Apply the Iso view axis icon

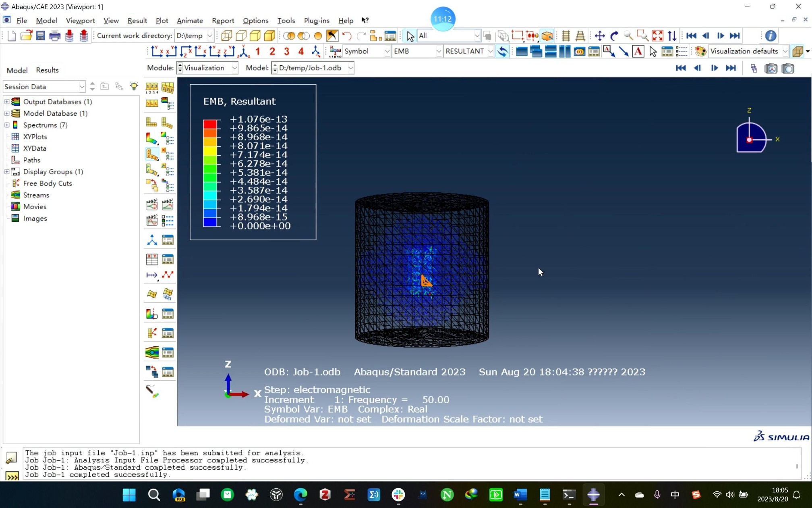244,51
